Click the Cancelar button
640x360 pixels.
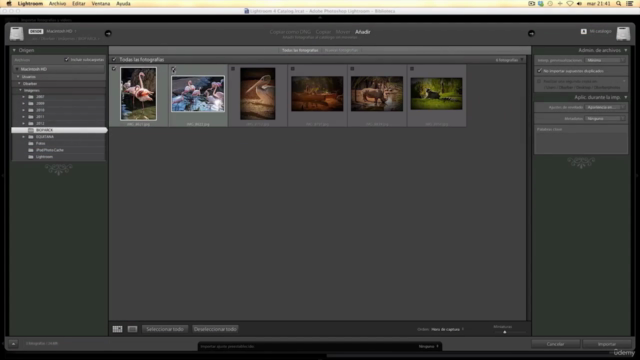[x=555, y=344]
